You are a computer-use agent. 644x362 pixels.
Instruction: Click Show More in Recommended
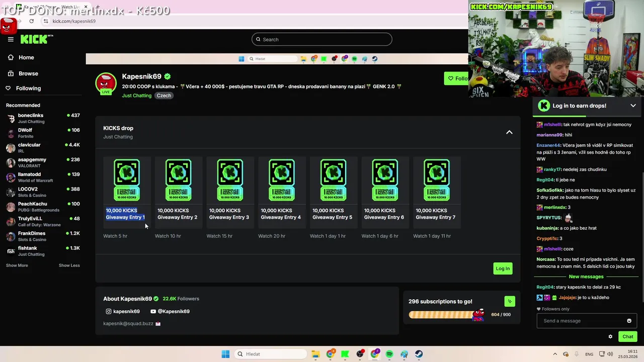(17, 265)
